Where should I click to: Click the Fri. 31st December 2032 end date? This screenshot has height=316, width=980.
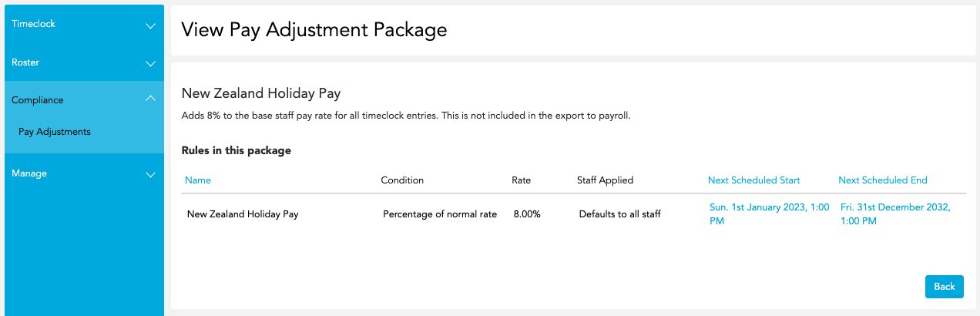click(895, 214)
